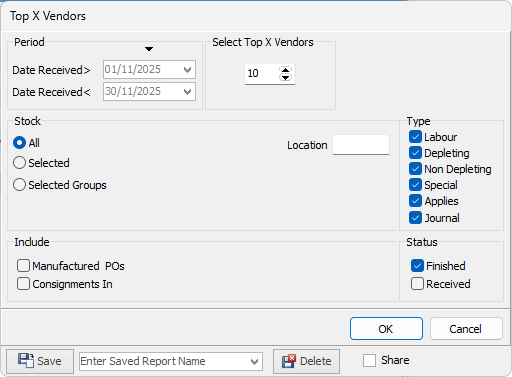Uncheck the Depleting type checkbox
The image size is (512, 377).
point(415,153)
